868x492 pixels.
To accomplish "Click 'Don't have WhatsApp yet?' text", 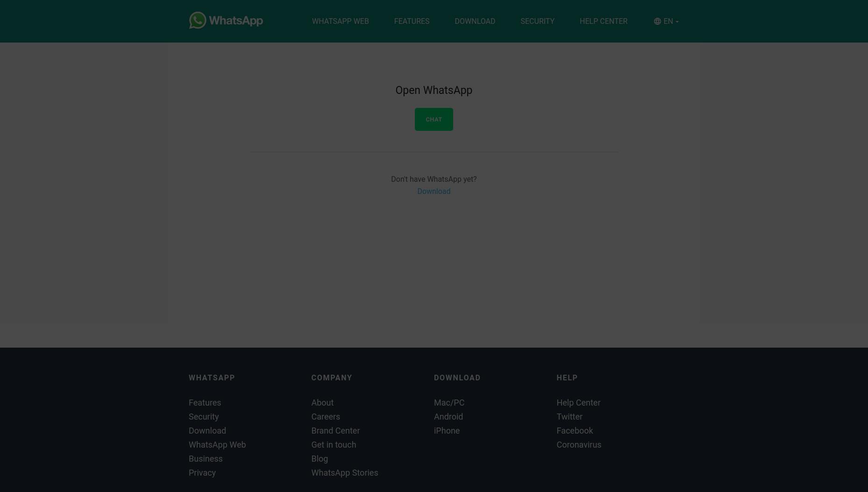I will click(434, 179).
